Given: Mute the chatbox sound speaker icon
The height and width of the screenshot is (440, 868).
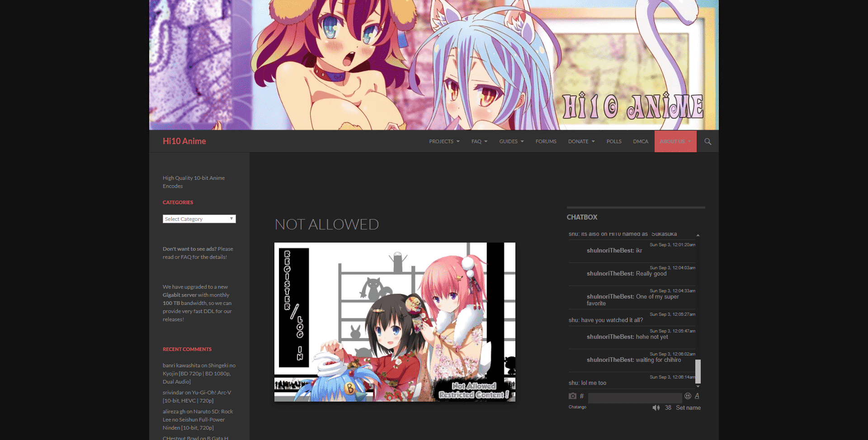Looking at the screenshot, I should pyautogui.click(x=656, y=408).
